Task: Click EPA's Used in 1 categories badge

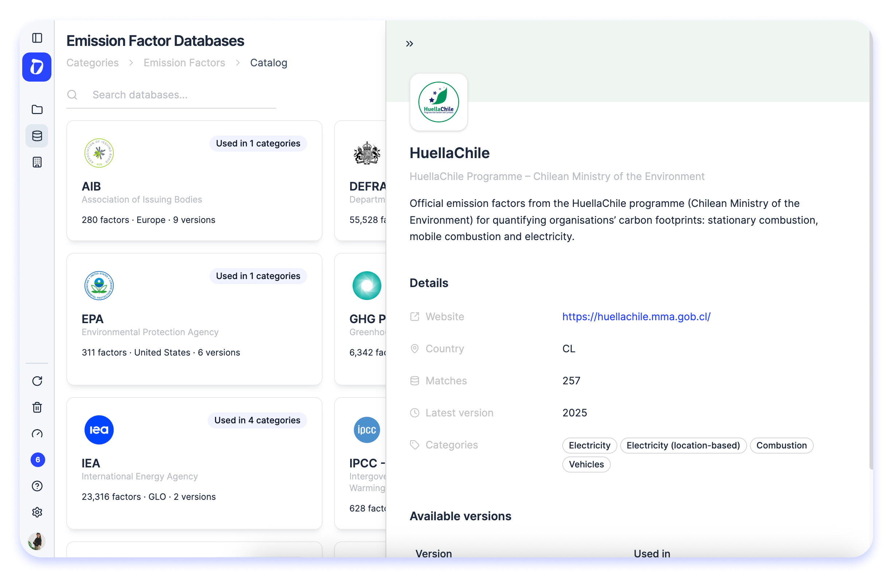Action: 258,276
